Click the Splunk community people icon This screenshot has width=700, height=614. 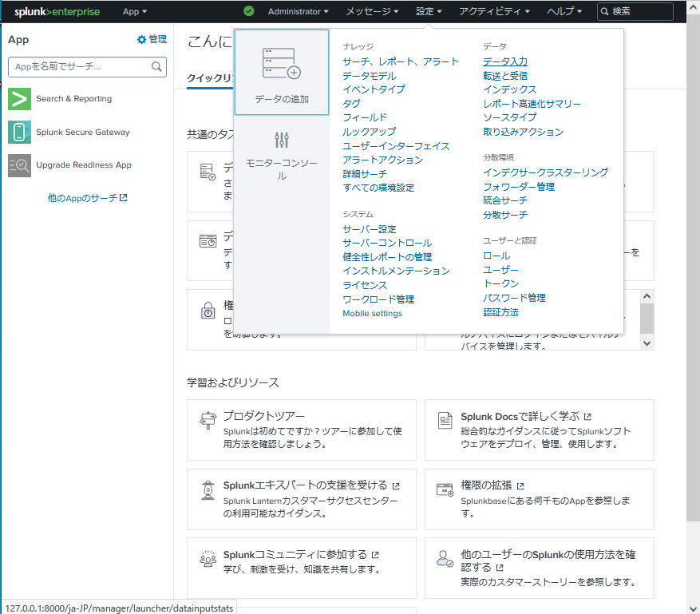[208, 559]
